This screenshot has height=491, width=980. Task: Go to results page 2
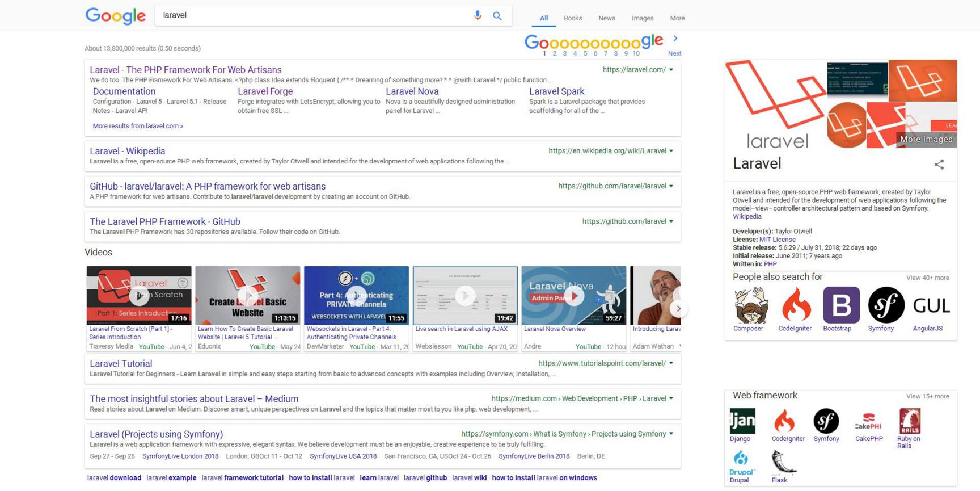(x=554, y=53)
